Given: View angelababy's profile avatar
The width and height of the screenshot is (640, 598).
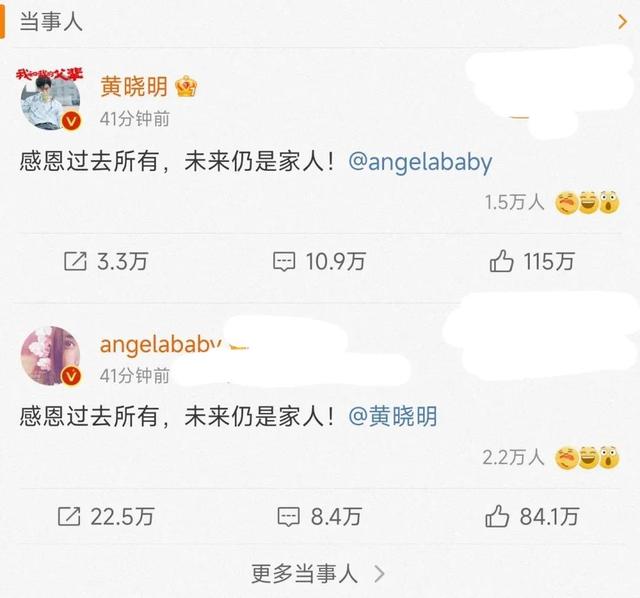Looking at the screenshot, I should pos(50,355).
